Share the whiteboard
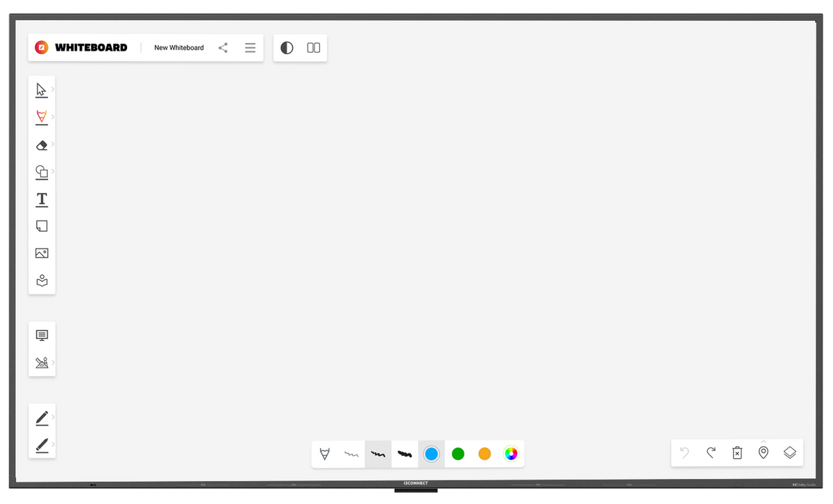 [x=223, y=48]
